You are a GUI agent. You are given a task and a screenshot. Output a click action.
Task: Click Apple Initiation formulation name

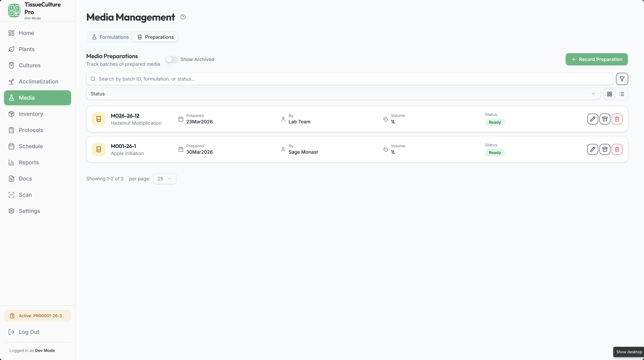point(127,153)
